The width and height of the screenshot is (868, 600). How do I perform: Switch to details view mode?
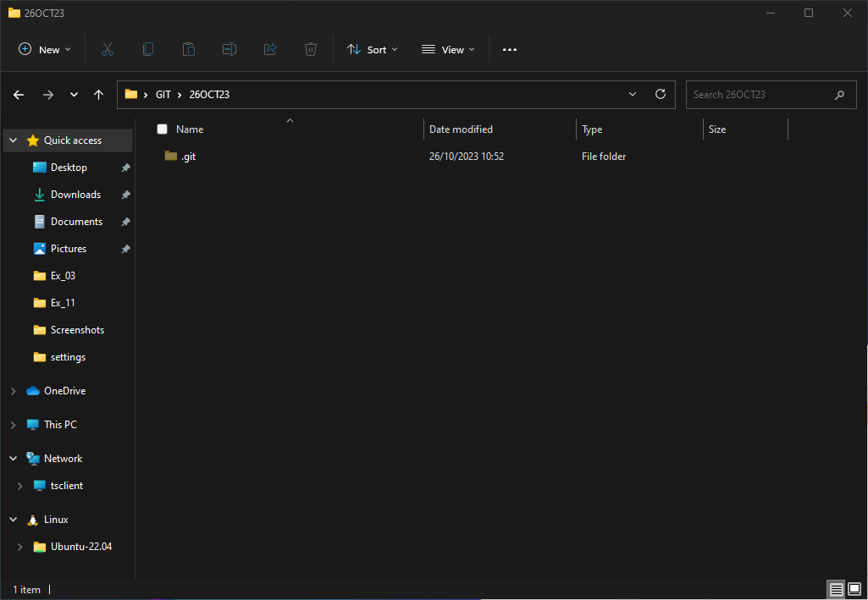point(836,589)
